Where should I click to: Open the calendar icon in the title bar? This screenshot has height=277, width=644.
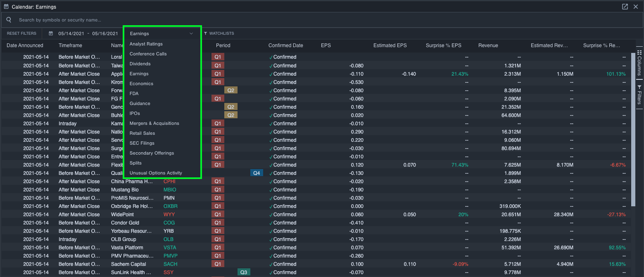(6, 6)
